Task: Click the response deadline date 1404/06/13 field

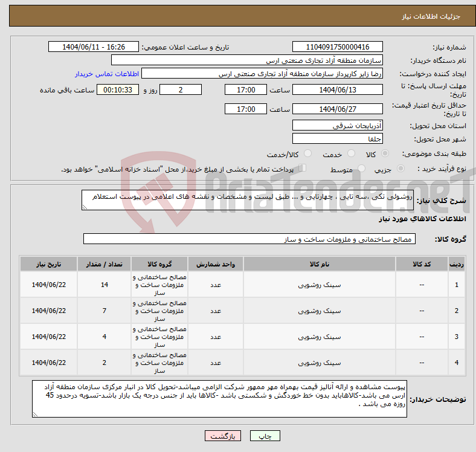Action: (x=338, y=89)
